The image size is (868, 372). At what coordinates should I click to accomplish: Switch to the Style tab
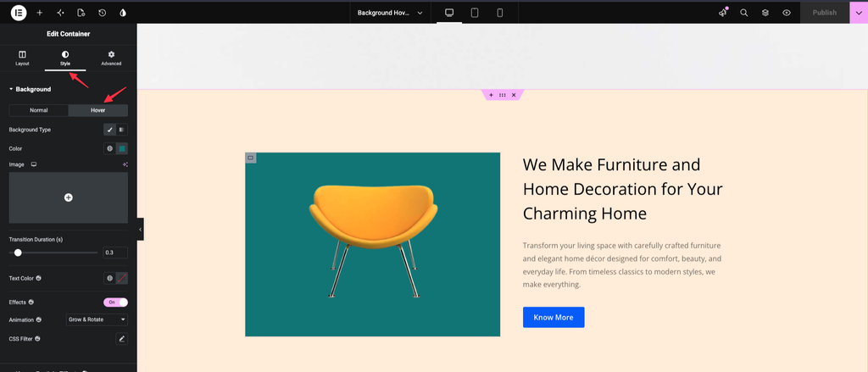[65, 58]
